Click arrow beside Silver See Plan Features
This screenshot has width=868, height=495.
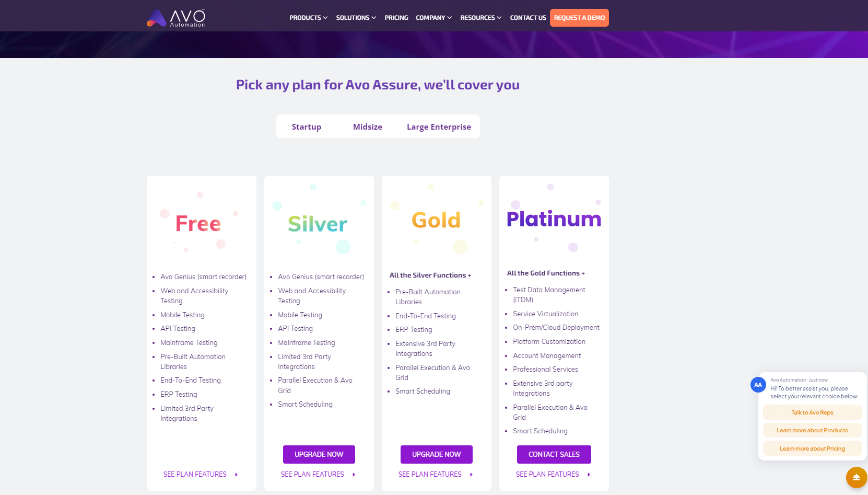pos(354,475)
